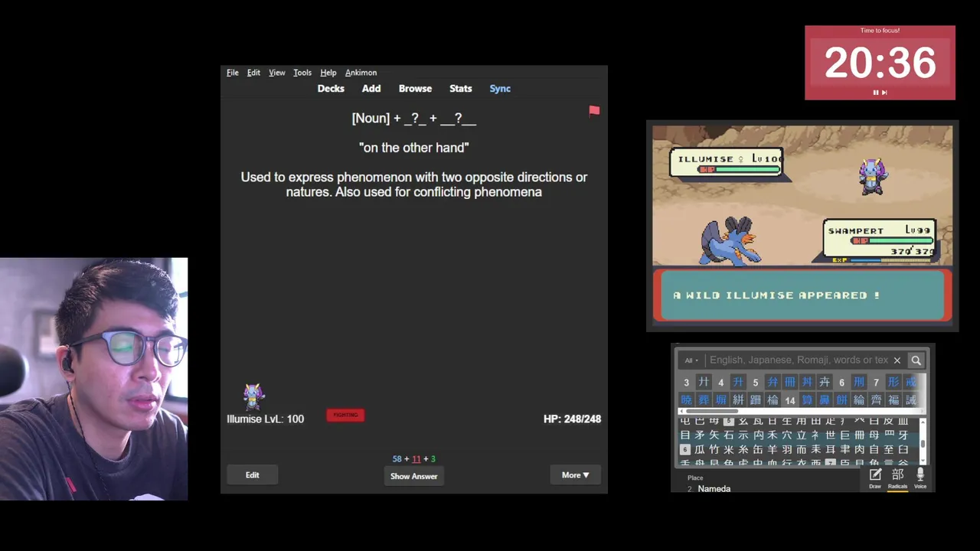Select kanji result 餅
This screenshot has width=980, height=551.
pos(841,400)
